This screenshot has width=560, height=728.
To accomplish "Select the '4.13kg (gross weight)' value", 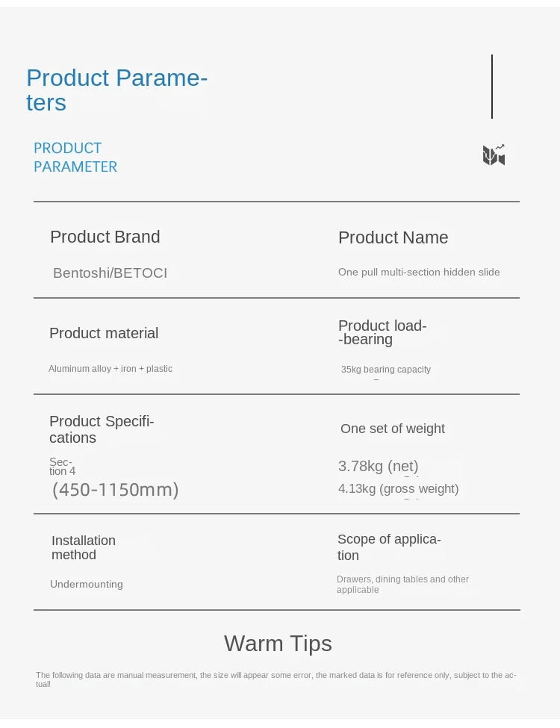I will [399, 489].
